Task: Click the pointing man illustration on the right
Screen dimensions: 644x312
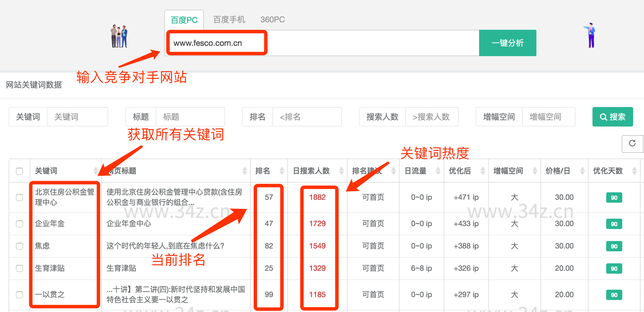Action: tap(590, 35)
